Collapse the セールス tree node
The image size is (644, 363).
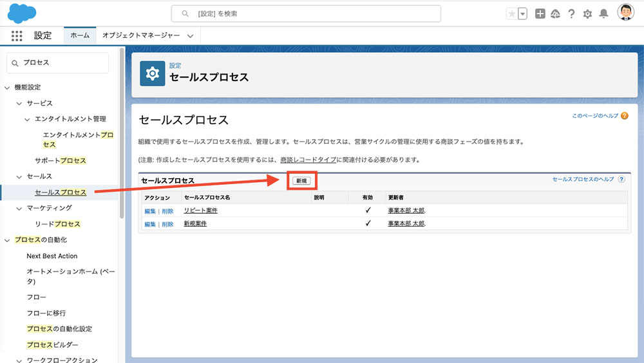point(19,176)
